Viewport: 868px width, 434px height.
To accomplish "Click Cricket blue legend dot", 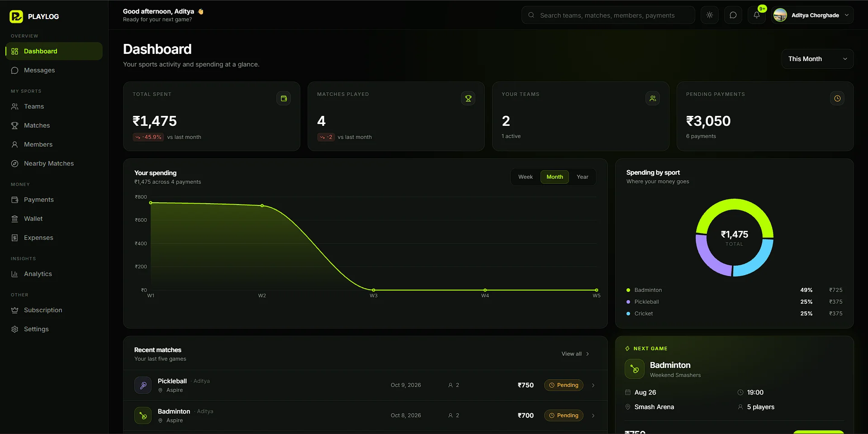I will click(628, 314).
